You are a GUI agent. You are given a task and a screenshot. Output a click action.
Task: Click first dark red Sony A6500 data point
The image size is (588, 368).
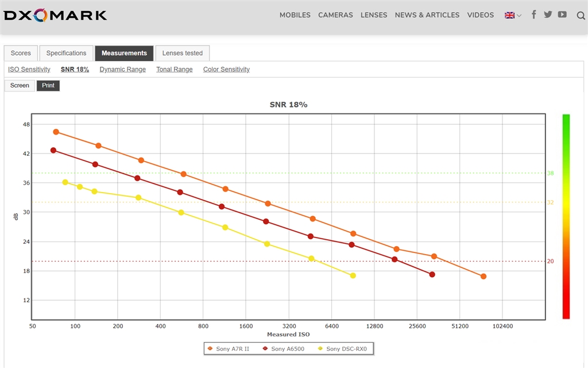pyautogui.click(x=53, y=150)
